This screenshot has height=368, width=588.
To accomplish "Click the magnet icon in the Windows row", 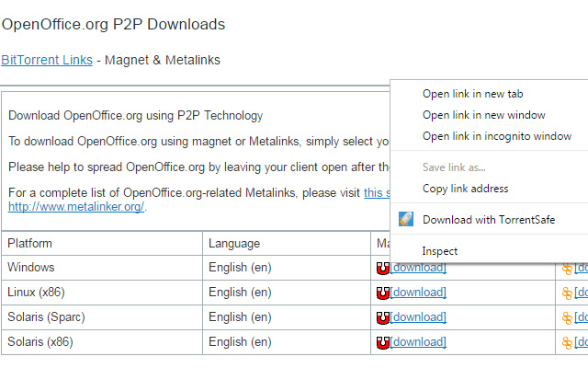I will click(x=383, y=269).
